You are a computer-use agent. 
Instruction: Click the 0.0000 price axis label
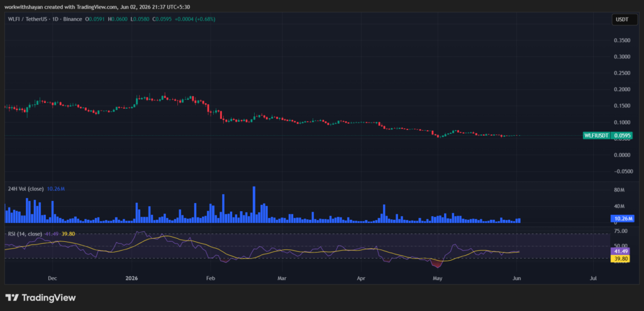coord(621,155)
